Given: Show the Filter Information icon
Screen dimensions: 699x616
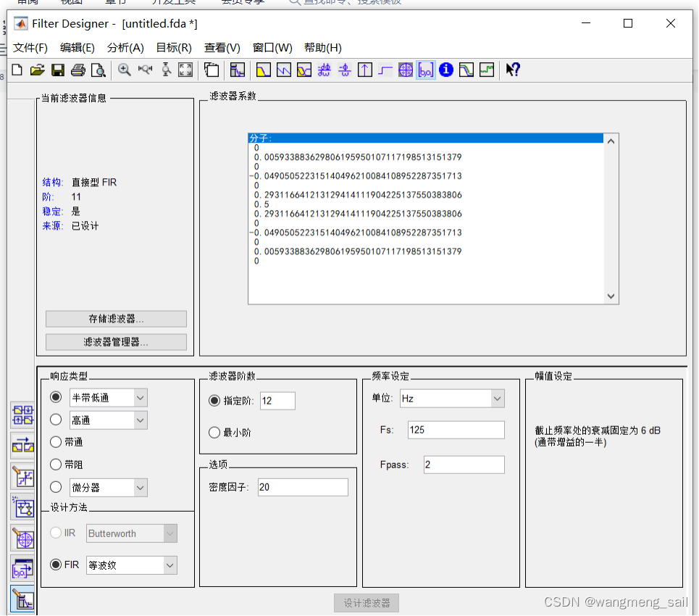Looking at the screenshot, I should pos(446,70).
